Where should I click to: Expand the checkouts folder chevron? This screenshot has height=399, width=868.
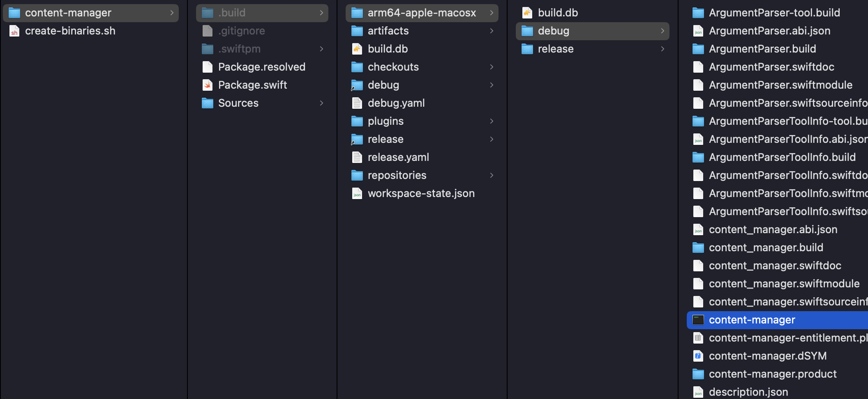coord(492,67)
